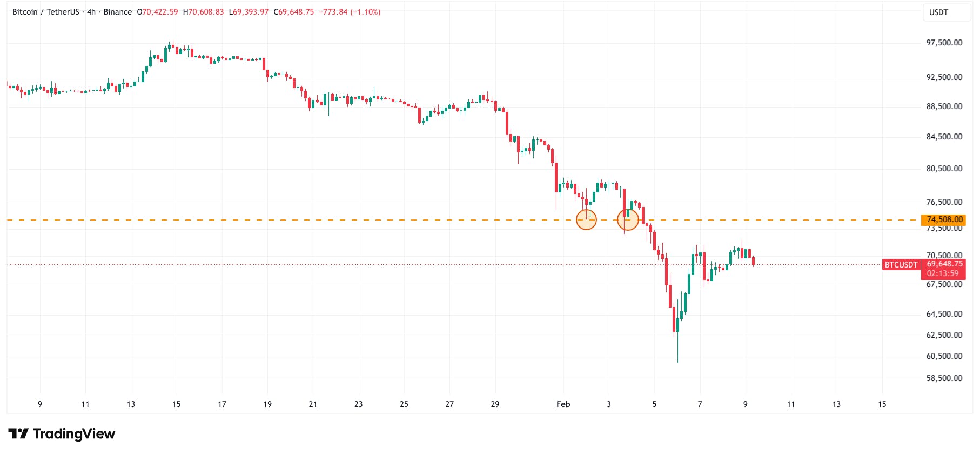The width and height of the screenshot is (980, 454).
Task: Click the Bitcoin / TetherUS symbol title
Action: [x=45, y=12]
